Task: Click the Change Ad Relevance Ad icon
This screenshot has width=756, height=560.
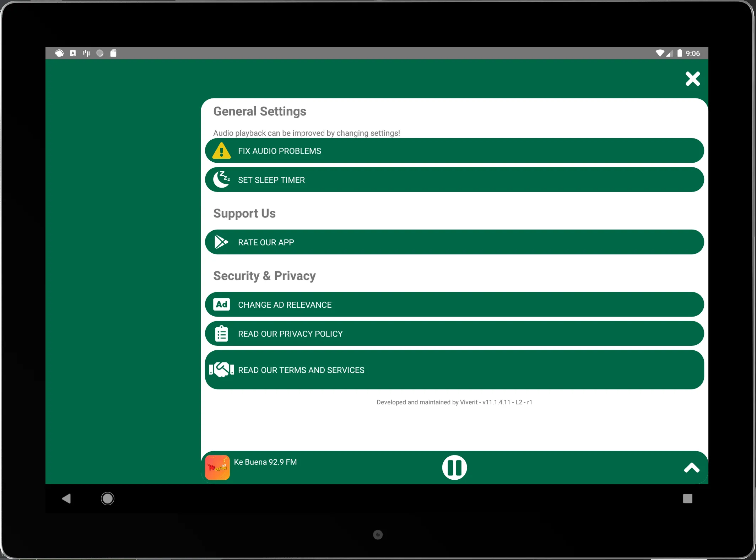Action: [x=222, y=305]
